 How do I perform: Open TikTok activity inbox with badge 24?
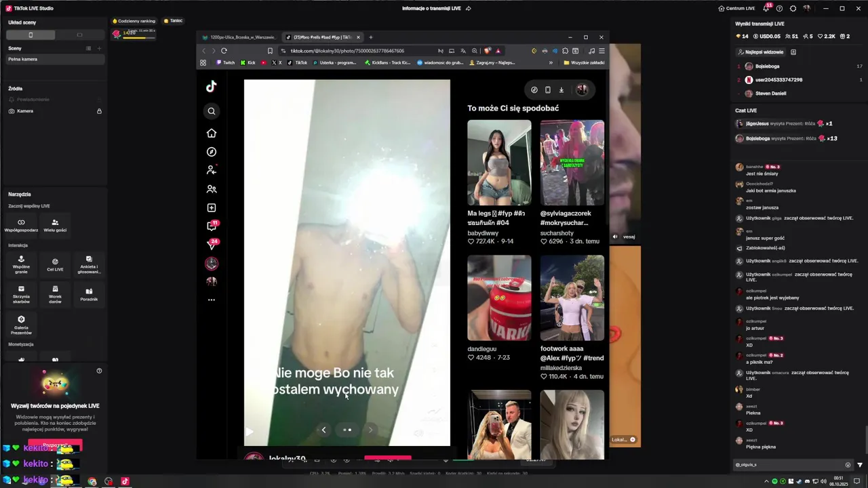click(212, 244)
